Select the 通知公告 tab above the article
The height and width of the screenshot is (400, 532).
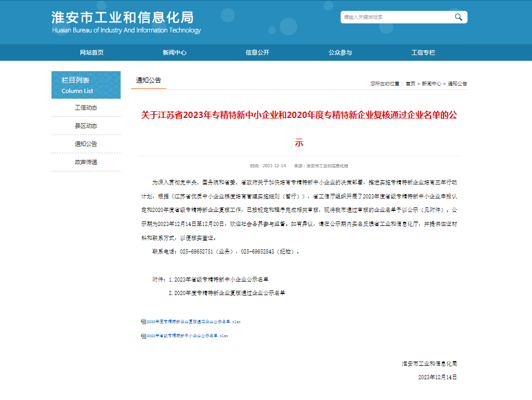pyautogui.click(x=148, y=79)
